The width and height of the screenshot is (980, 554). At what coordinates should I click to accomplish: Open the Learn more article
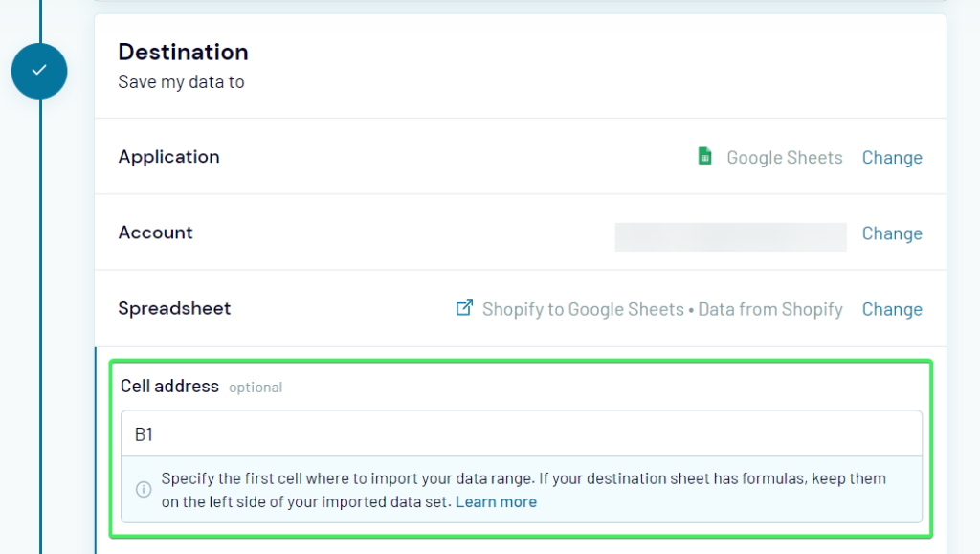pyautogui.click(x=496, y=501)
